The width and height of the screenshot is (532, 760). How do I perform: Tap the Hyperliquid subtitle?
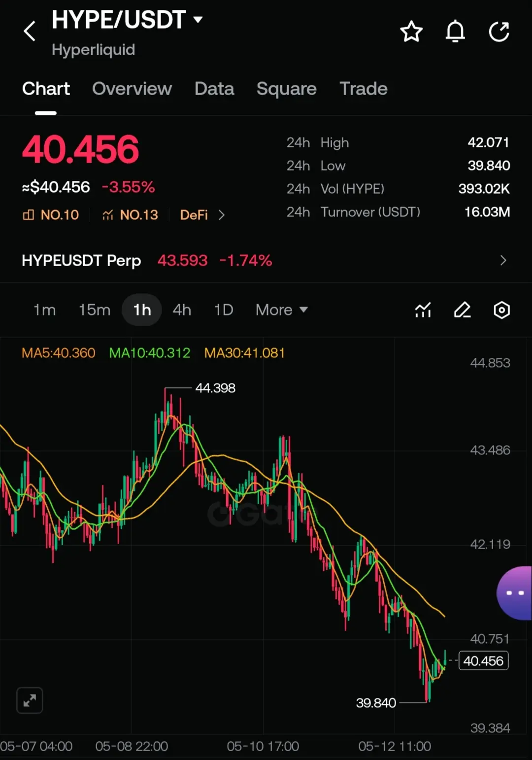93,50
